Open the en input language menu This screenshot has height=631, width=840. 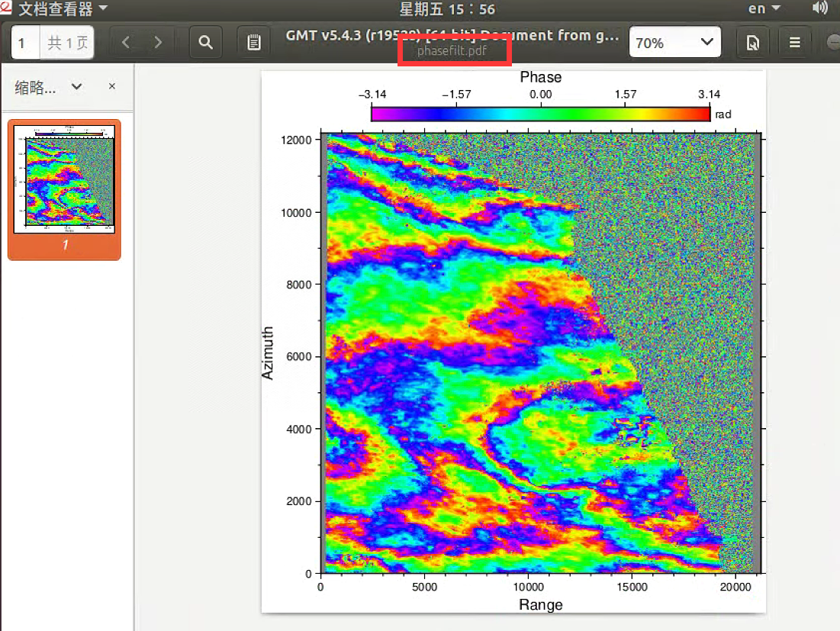[764, 8]
